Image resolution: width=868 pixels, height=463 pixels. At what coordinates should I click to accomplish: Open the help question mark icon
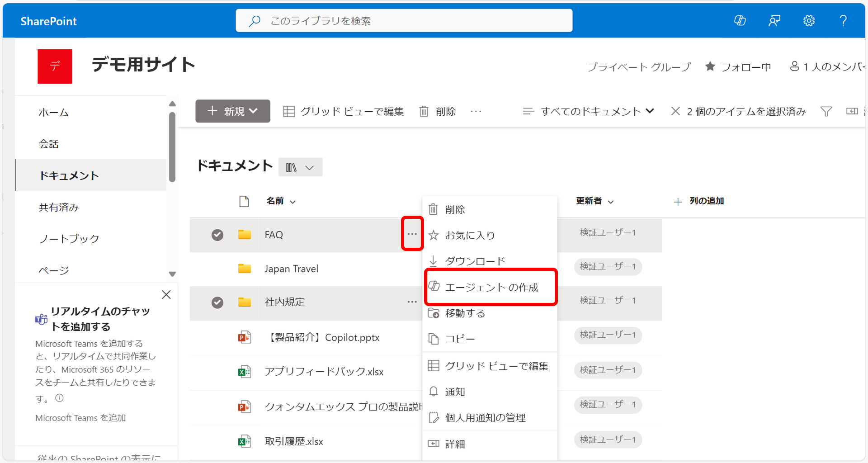[x=843, y=21]
